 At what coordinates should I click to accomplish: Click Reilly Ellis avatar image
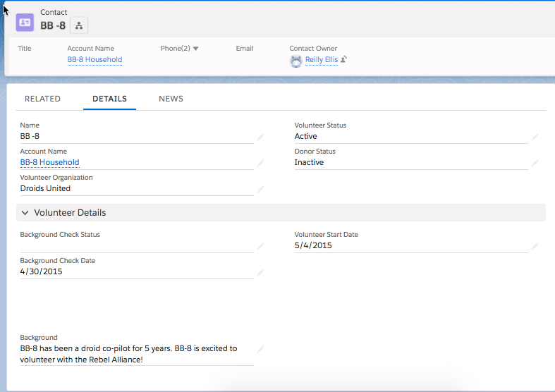point(296,61)
